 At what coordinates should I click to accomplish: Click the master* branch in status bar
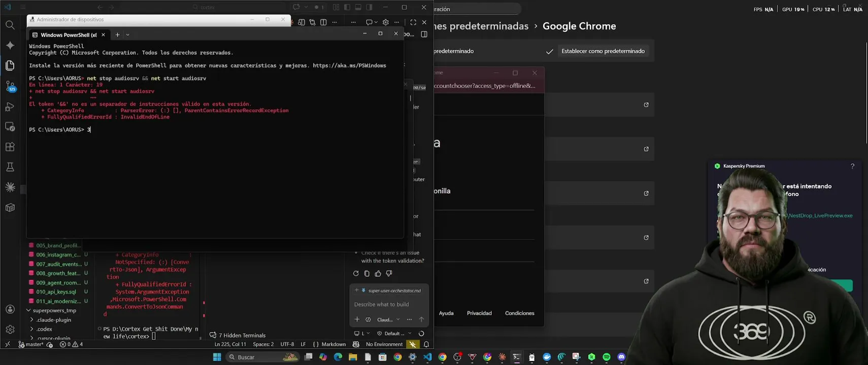pyautogui.click(x=30, y=344)
